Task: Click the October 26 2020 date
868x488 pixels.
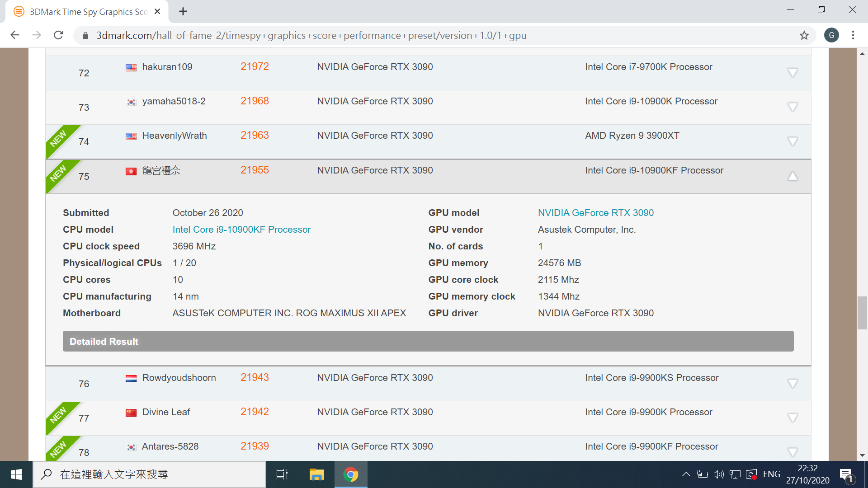Action: tap(208, 213)
